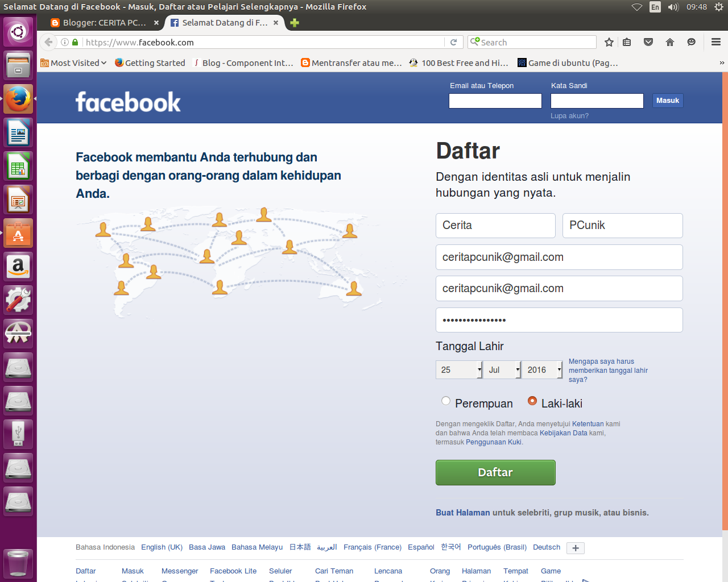Open Penggunaan Kuki link
The height and width of the screenshot is (582, 728).
click(494, 442)
